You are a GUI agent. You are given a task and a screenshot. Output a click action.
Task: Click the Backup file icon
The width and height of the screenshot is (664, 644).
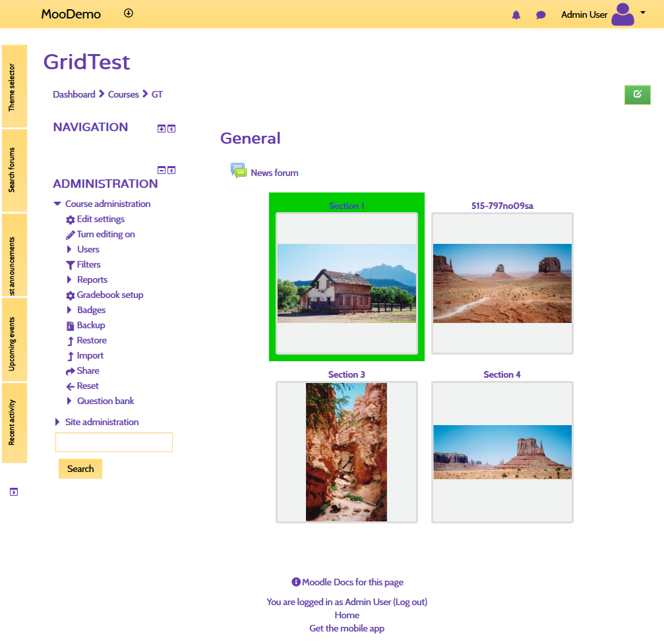tap(71, 326)
